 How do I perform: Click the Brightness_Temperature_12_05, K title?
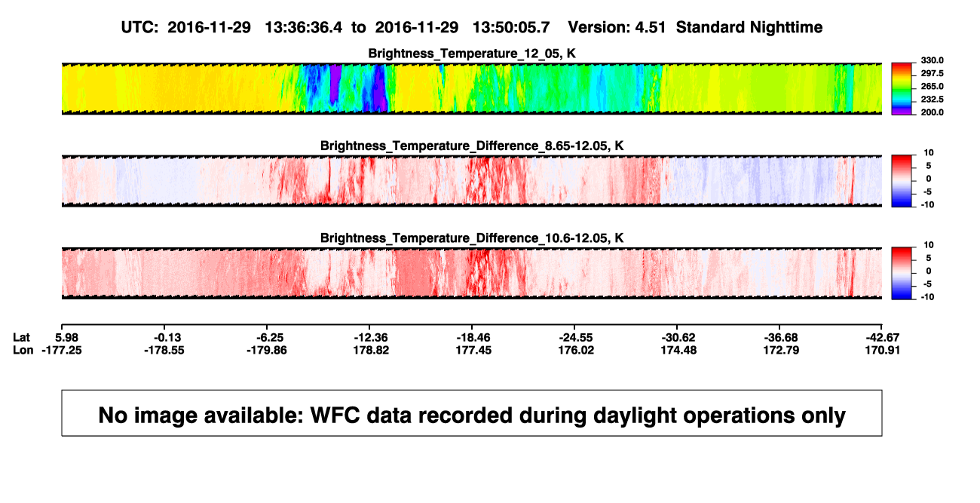[x=472, y=54]
